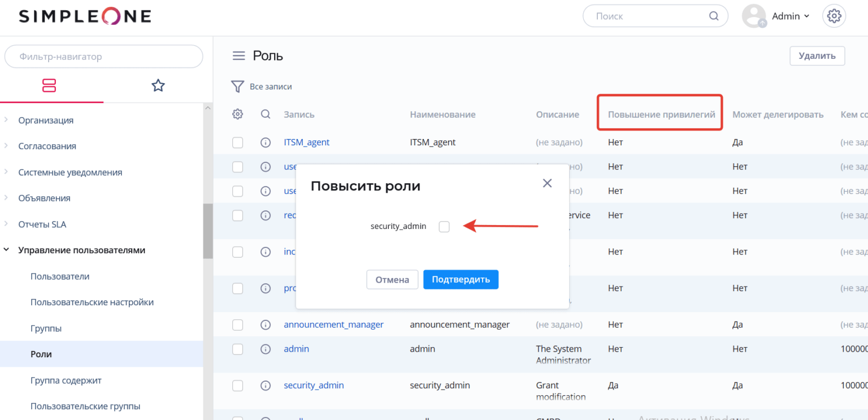Open the settings gear in the top header
This screenshot has height=420, width=868.
[834, 16]
